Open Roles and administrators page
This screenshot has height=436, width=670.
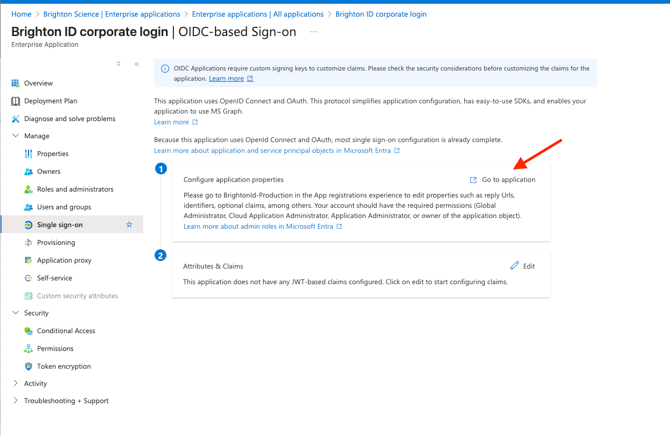74,189
